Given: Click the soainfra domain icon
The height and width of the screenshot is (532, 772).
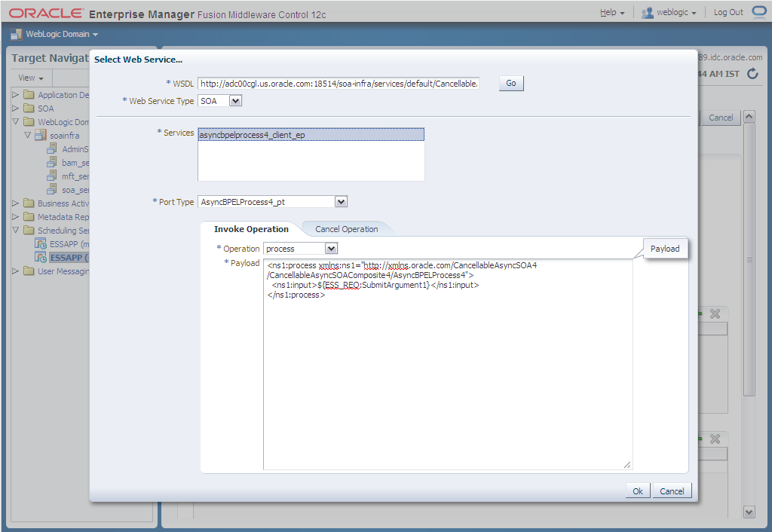Looking at the screenshot, I should tap(41, 136).
